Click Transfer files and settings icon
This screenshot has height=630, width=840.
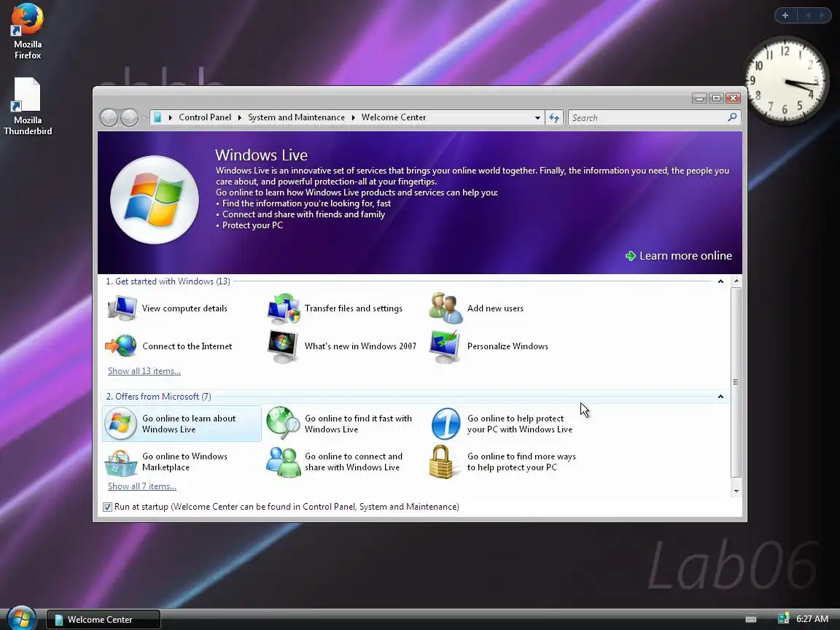[284, 308]
